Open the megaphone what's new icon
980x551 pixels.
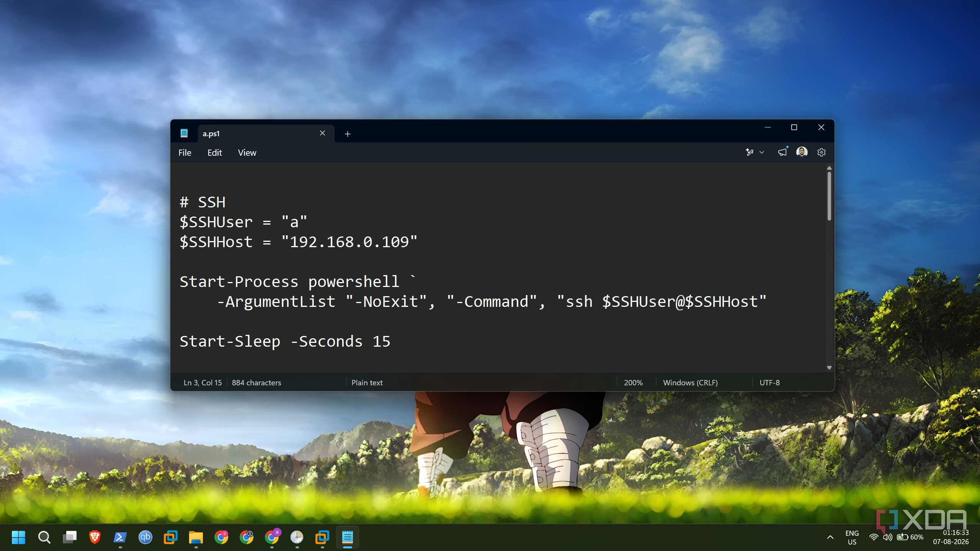(782, 152)
